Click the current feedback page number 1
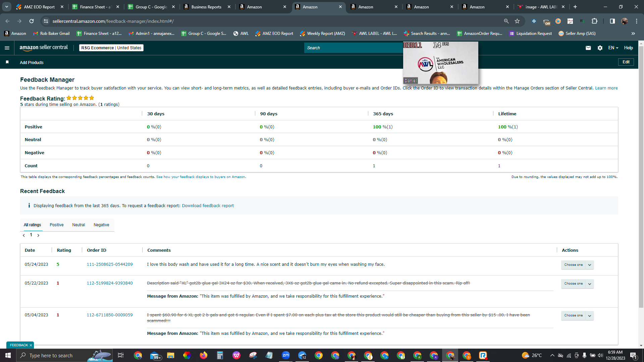Viewport: 644px width, 362px height. coord(31,235)
